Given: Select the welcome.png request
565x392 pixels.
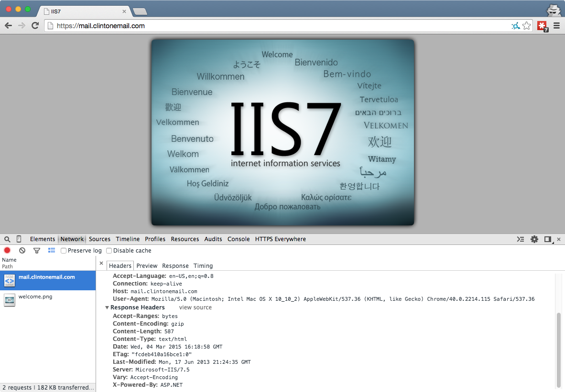Looking at the screenshot, I should pyautogui.click(x=48, y=300).
